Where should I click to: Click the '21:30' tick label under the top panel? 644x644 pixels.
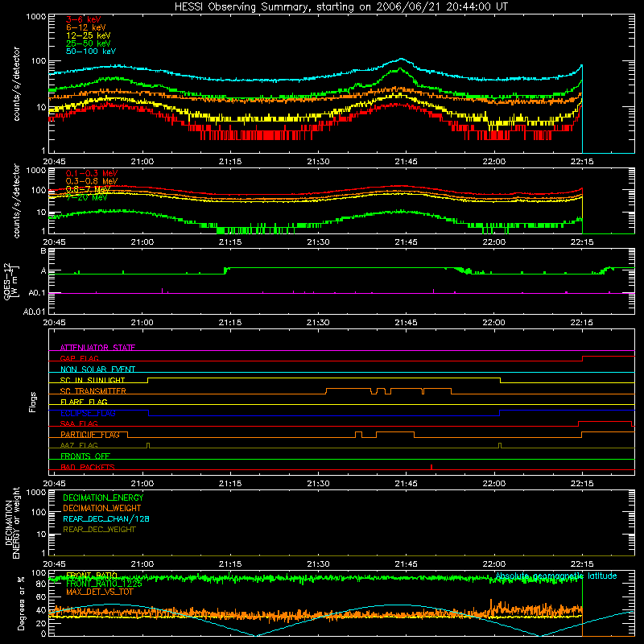[x=318, y=162]
